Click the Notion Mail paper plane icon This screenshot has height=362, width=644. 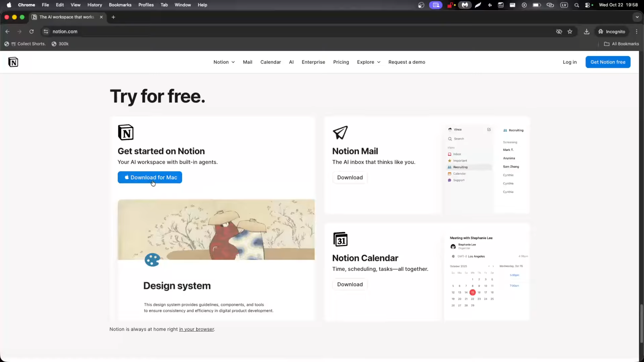pos(340,132)
